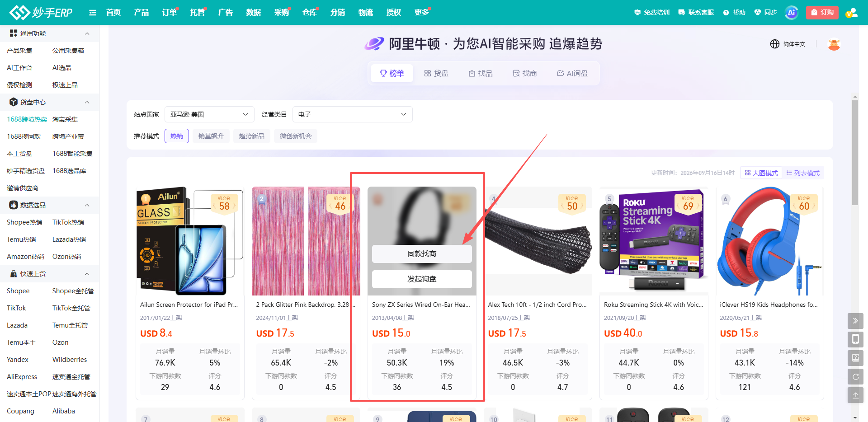Click the refresh icon on right sidebar
The height and width of the screenshot is (422, 868).
coord(855,376)
